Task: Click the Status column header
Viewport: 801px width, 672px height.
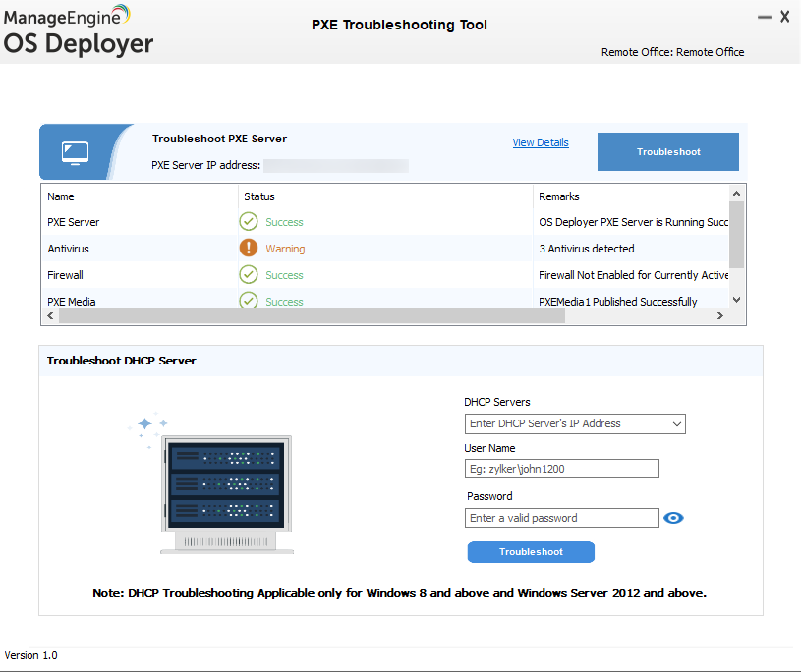Action: pyautogui.click(x=258, y=196)
